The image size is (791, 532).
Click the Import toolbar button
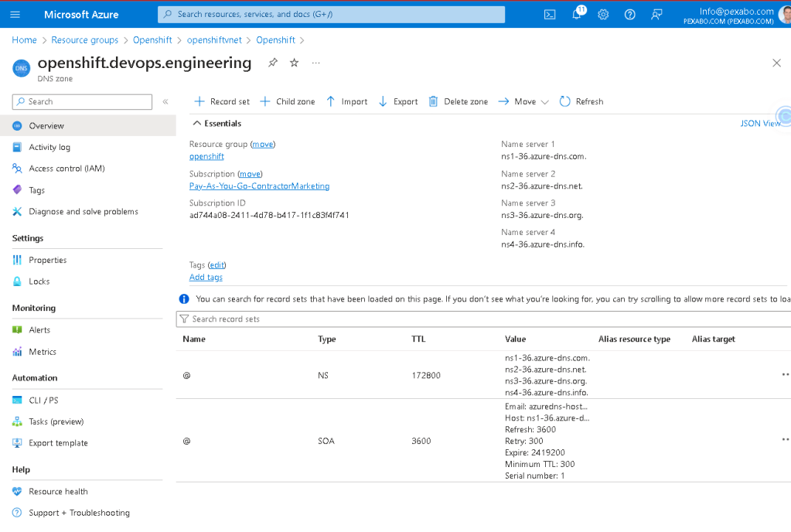347,102
